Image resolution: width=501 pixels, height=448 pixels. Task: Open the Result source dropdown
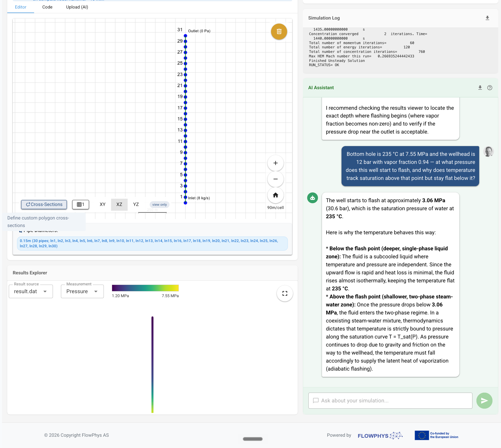click(31, 291)
